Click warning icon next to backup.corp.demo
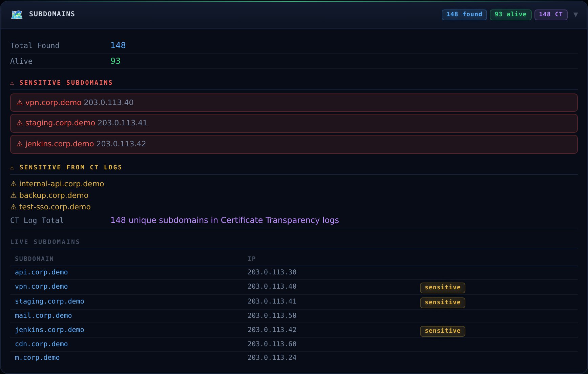This screenshot has width=588, height=374. [x=14, y=195]
